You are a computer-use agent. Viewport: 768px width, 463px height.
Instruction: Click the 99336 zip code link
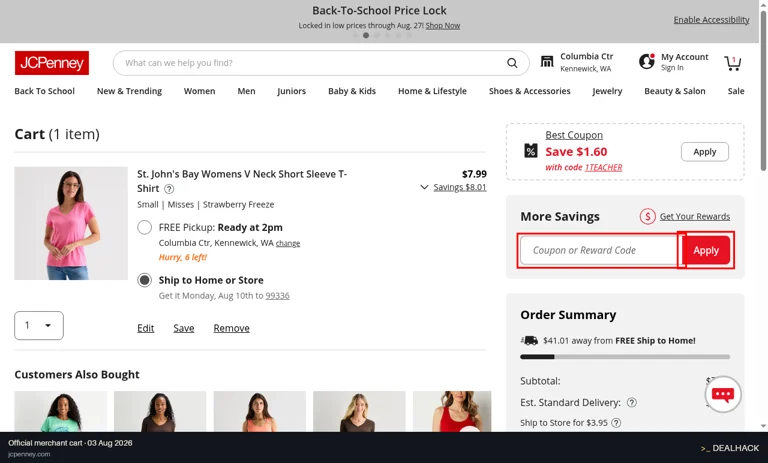tap(277, 296)
